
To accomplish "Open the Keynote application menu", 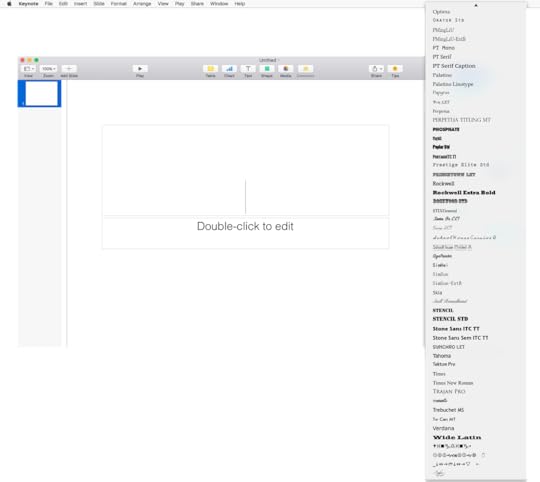I will [29, 4].
